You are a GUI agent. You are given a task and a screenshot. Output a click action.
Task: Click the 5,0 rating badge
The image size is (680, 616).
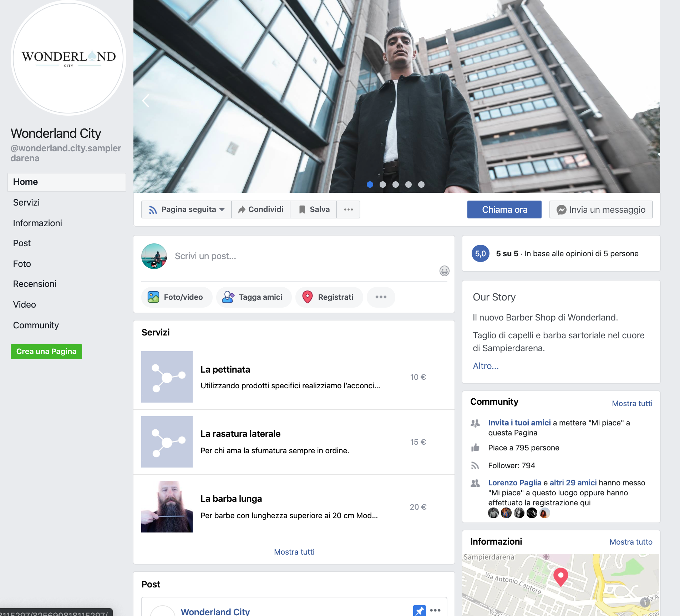pyautogui.click(x=480, y=254)
